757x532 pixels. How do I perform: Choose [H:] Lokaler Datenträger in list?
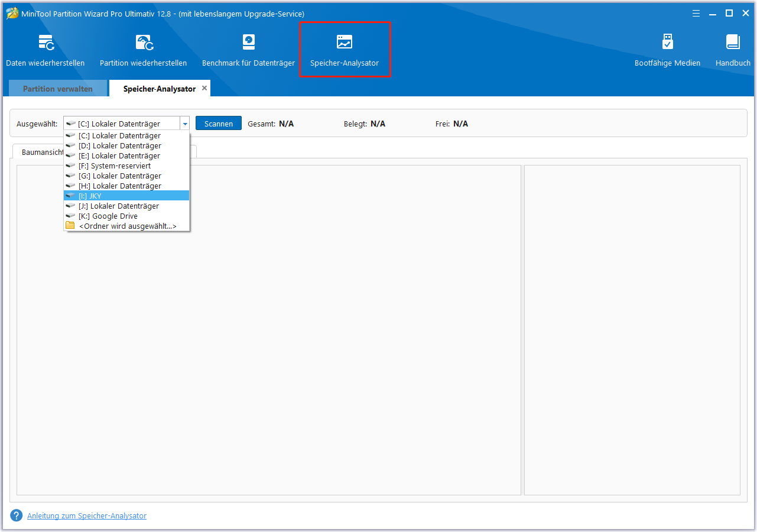point(126,186)
